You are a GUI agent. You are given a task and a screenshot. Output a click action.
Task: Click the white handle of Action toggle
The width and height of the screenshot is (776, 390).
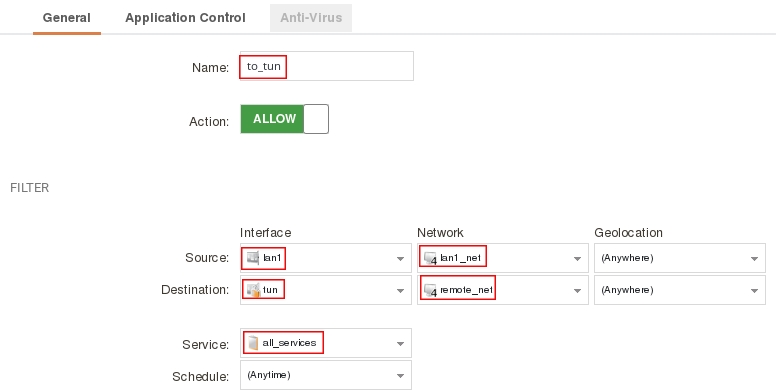click(316, 119)
